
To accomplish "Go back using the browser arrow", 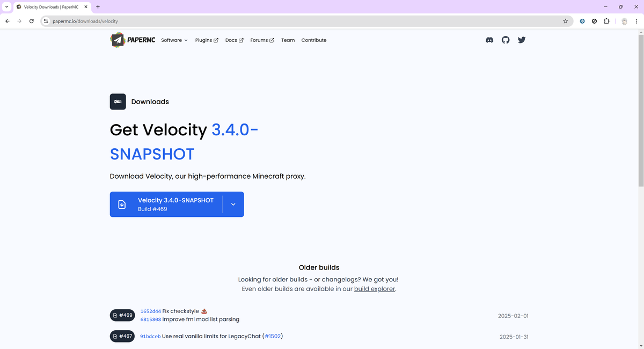I will [7, 21].
